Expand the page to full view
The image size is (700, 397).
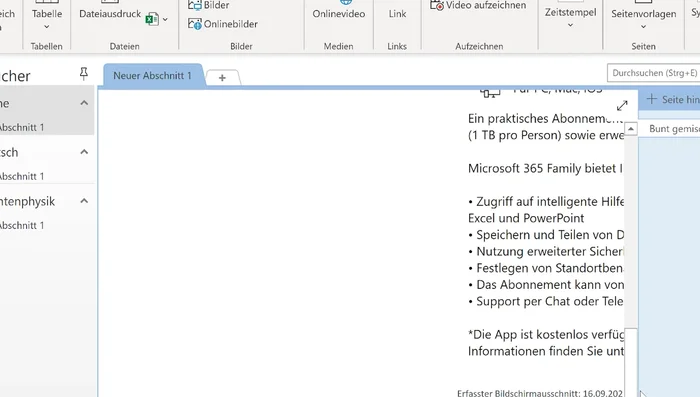click(622, 106)
